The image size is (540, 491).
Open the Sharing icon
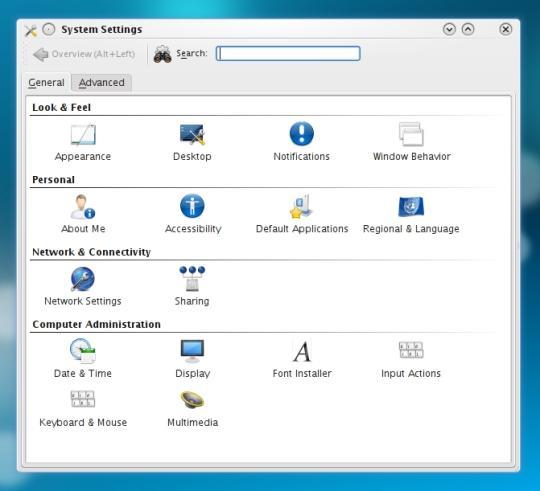(192, 279)
